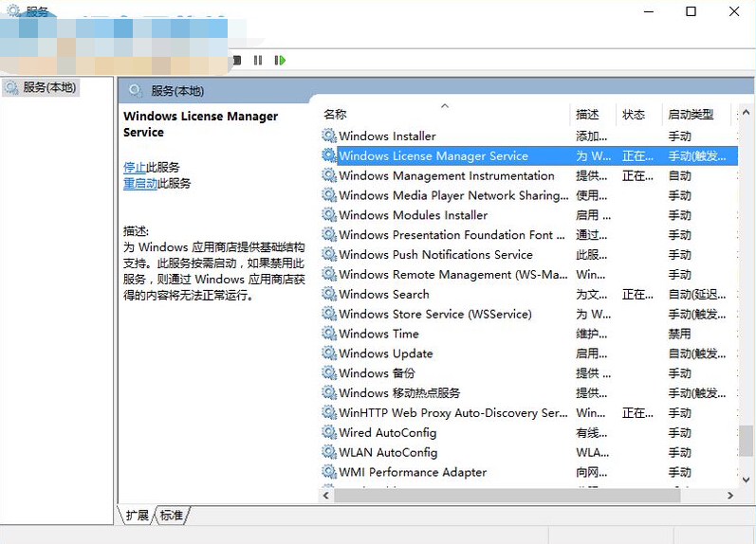Viewport: 756px width, 544px height.
Task: Click the gear icon of Windows Update
Action: [329, 354]
